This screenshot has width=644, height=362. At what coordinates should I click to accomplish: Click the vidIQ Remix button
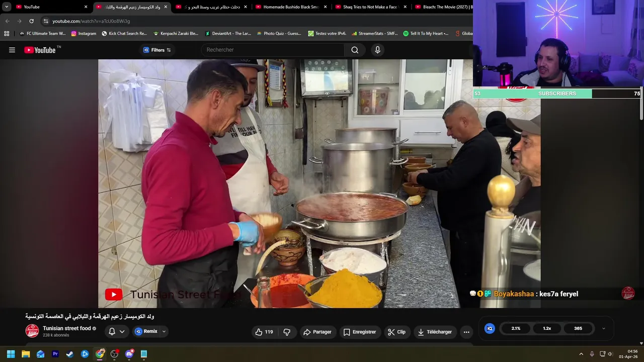point(146,332)
